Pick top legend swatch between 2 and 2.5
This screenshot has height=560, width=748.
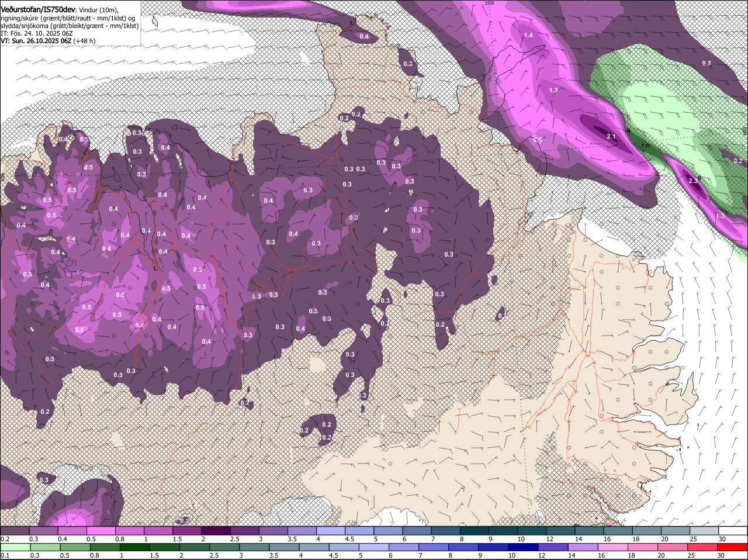(x=216, y=530)
